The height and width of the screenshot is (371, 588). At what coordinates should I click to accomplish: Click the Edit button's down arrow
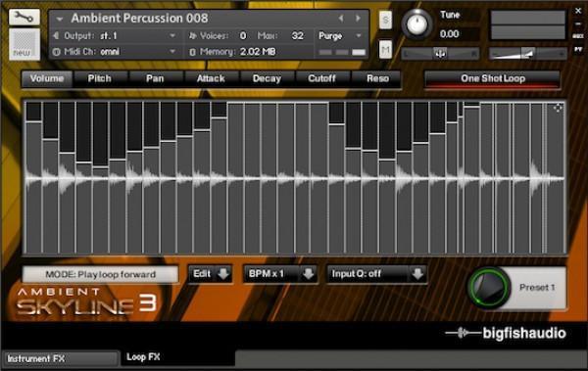[223, 274]
